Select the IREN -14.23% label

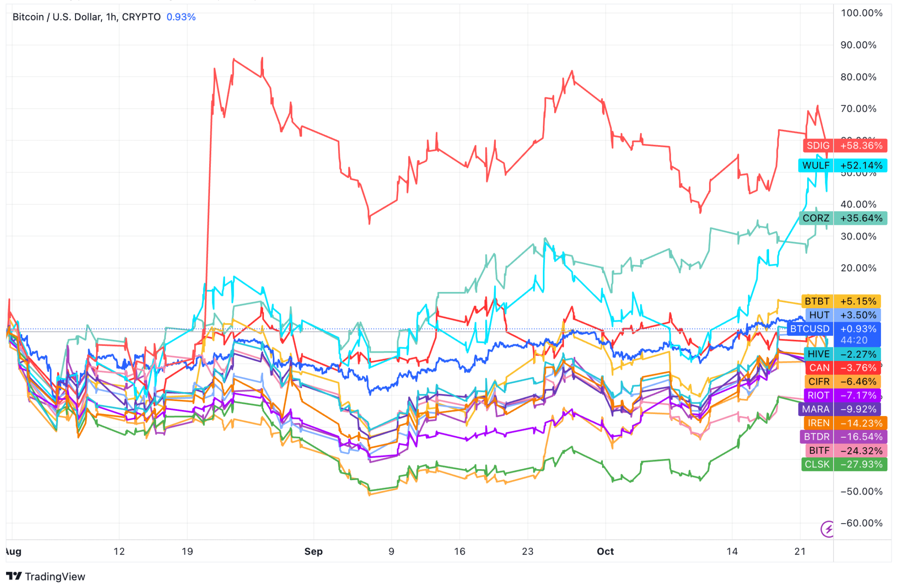(x=845, y=423)
